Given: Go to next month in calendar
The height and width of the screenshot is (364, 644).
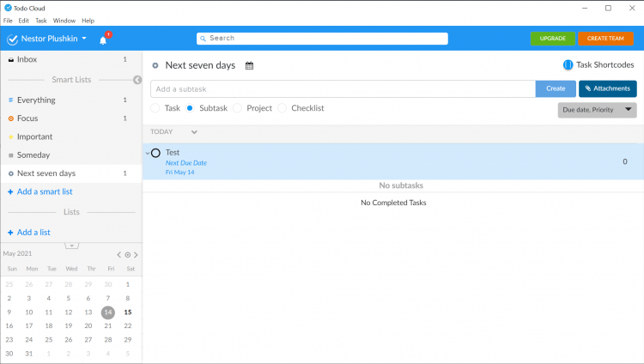Looking at the screenshot, I should coord(136,255).
